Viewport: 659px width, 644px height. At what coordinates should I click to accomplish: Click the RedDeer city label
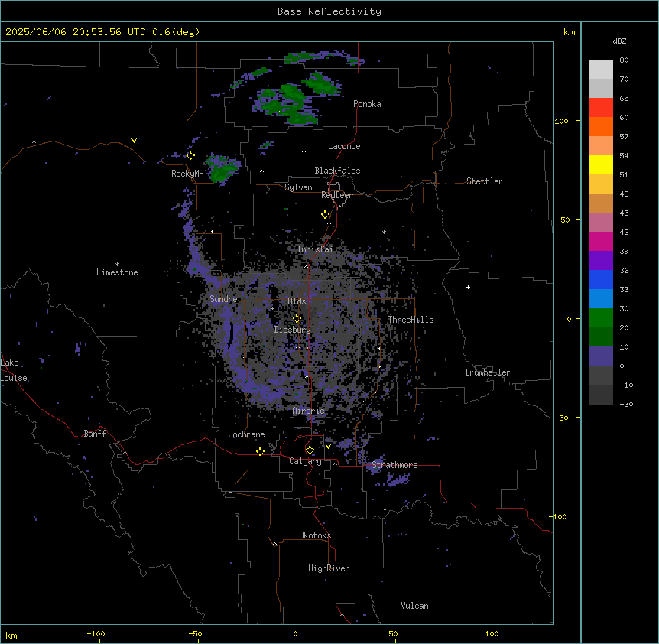click(x=336, y=195)
